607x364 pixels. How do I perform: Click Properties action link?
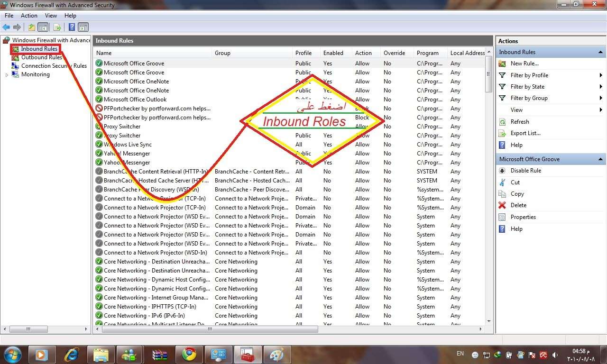click(523, 217)
